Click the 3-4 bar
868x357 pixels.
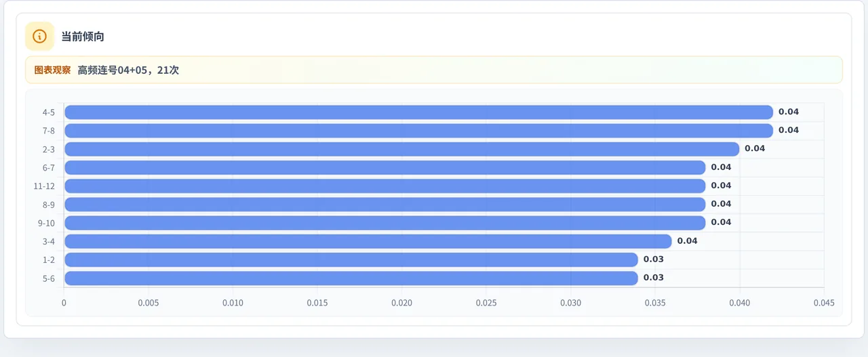368,241
